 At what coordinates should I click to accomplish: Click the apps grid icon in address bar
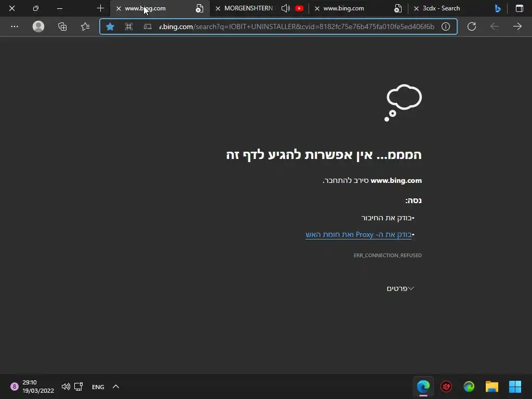[x=129, y=26]
